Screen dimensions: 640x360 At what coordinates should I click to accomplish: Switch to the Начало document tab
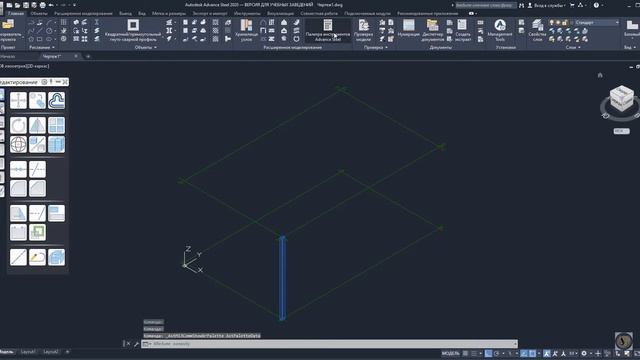pyautogui.click(x=8, y=56)
